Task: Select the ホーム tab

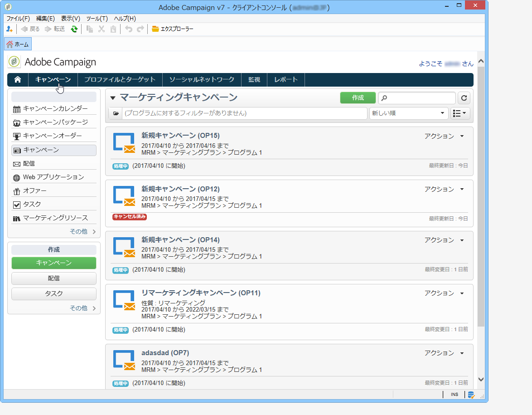Action: 18,44
